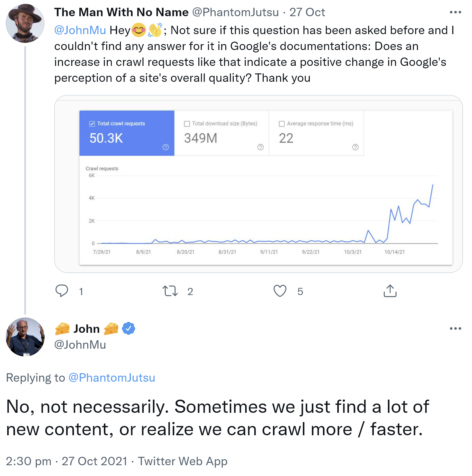The width and height of the screenshot is (472, 476).
Task: Like the tweet with the heart icon
Action: tap(280, 291)
